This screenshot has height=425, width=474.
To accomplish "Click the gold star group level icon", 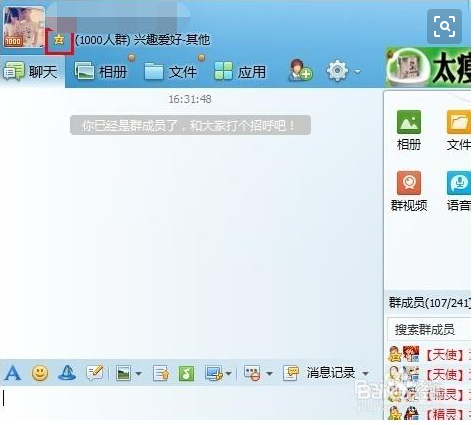I will pyautogui.click(x=59, y=41).
